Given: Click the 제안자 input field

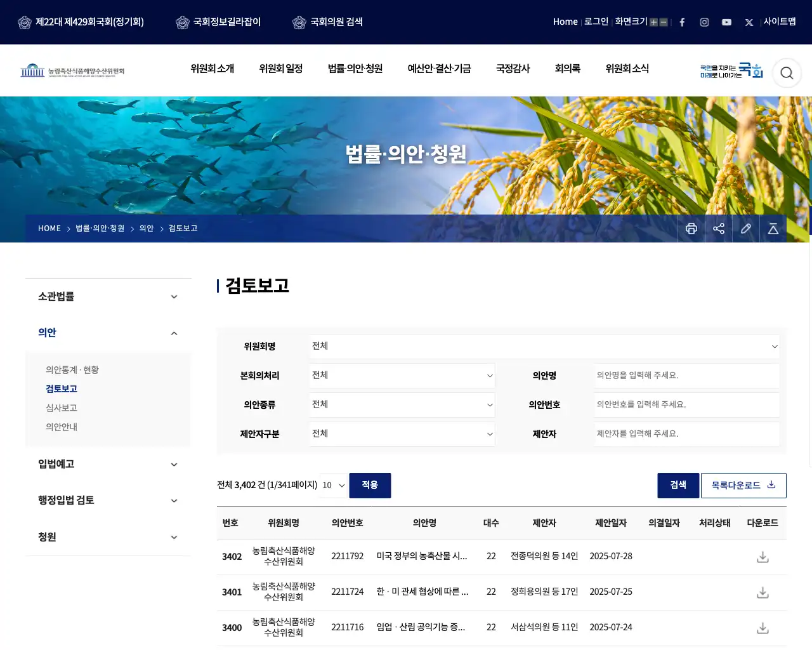Looking at the screenshot, I should pyautogui.click(x=687, y=434).
